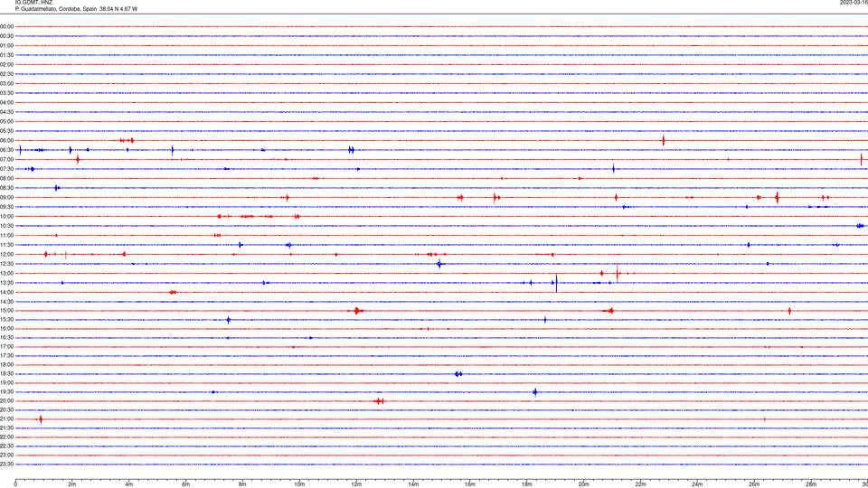Viewport: 868px width, 488px height.
Task: Choose the 23:30 row label
Action: (x=6, y=465)
